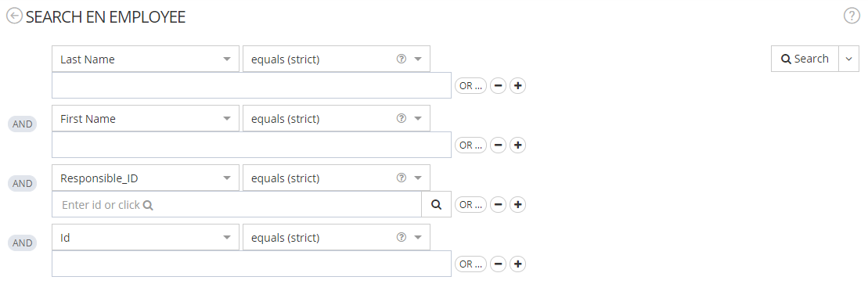868x291 pixels.
Task: Open the help icon at top right
Action: (x=852, y=16)
